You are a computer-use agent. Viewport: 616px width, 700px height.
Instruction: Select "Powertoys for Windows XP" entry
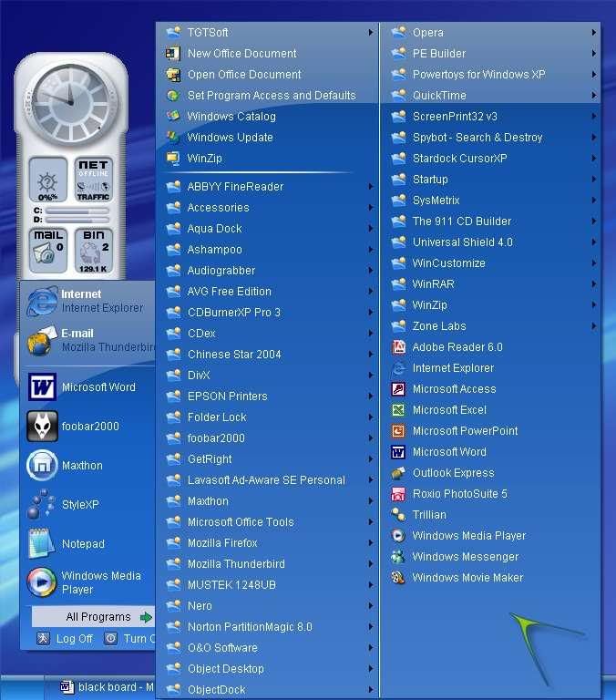pyautogui.click(x=491, y=74)
